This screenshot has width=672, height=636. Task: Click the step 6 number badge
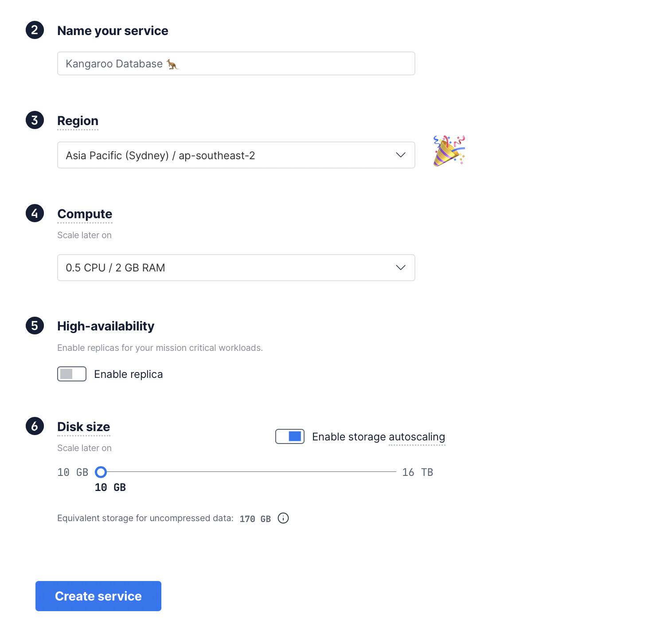35,426
